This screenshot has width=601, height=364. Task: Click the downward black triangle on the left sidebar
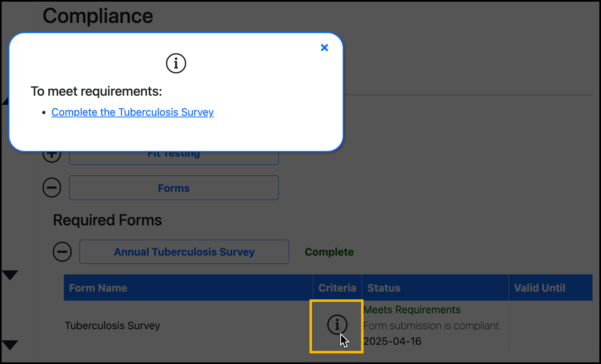[x=10, y=275]
